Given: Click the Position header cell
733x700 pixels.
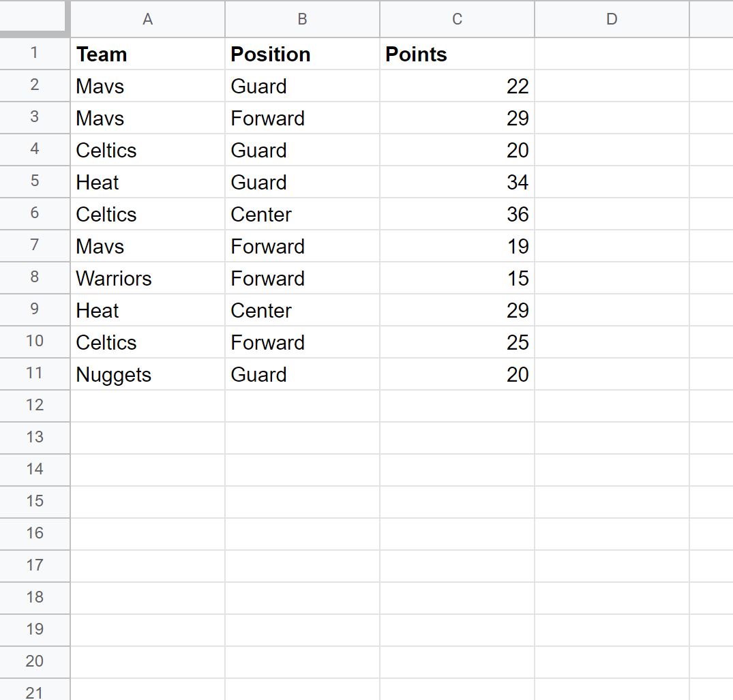Looking at the screenshot, I should [303, 54].
